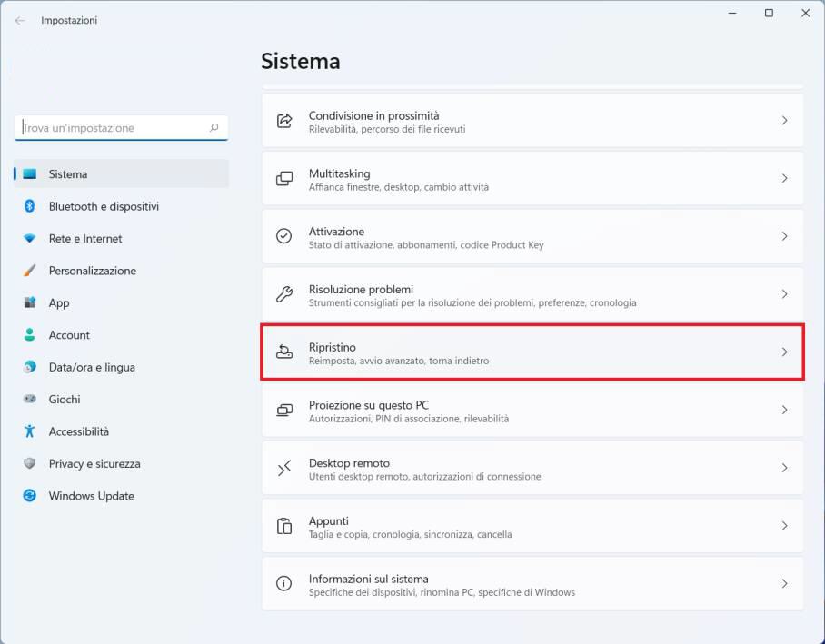
Task: Click the Windows Update sidebar icon
Action: pos(30,496)
